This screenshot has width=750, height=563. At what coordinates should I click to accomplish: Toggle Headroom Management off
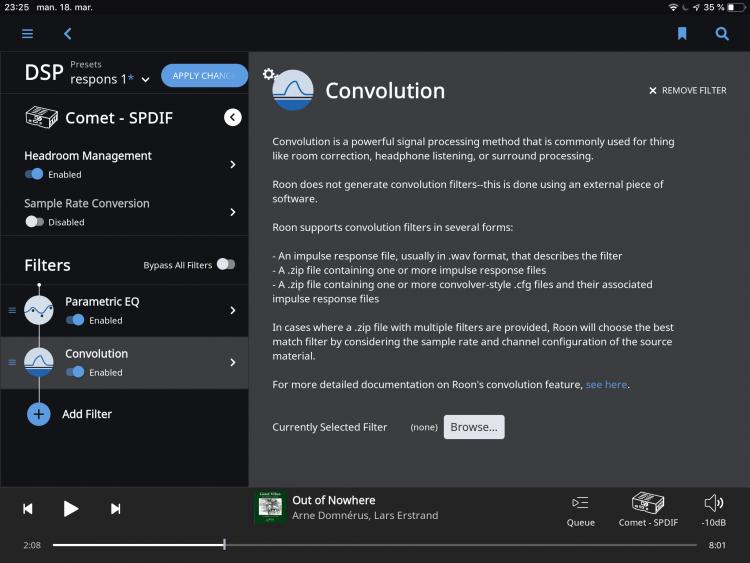coord(34,174)
